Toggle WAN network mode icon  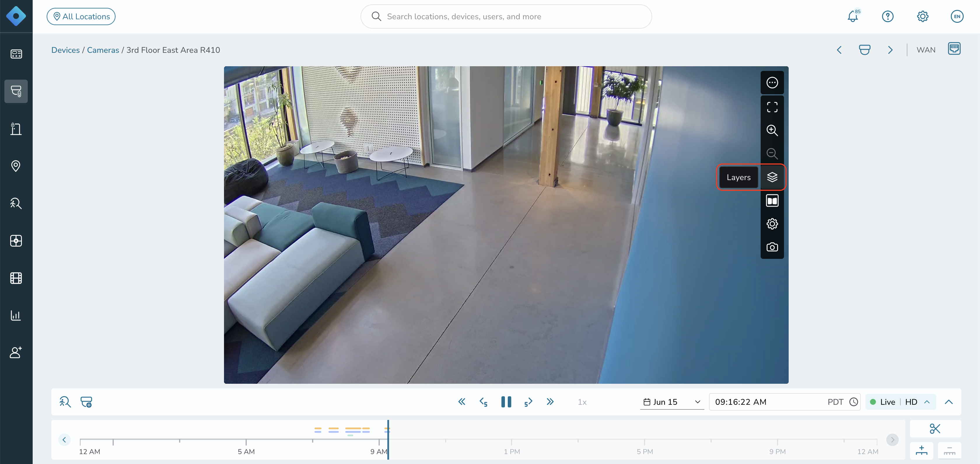coord(954,49)
